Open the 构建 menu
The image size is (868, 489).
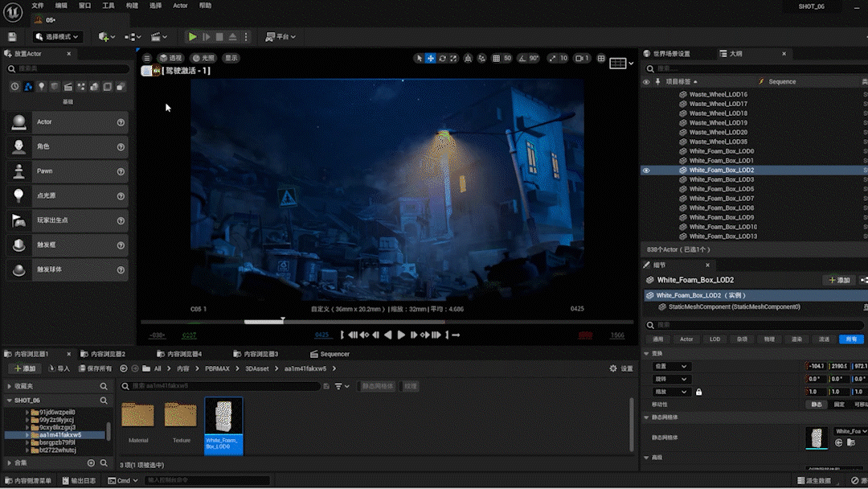(132, 6)
